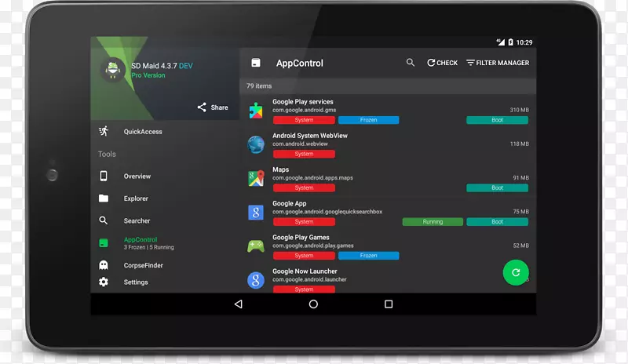Click the Frozen tag on Google Play Games
The width and height of the screenshot is (628, 364).
point(368,256)
